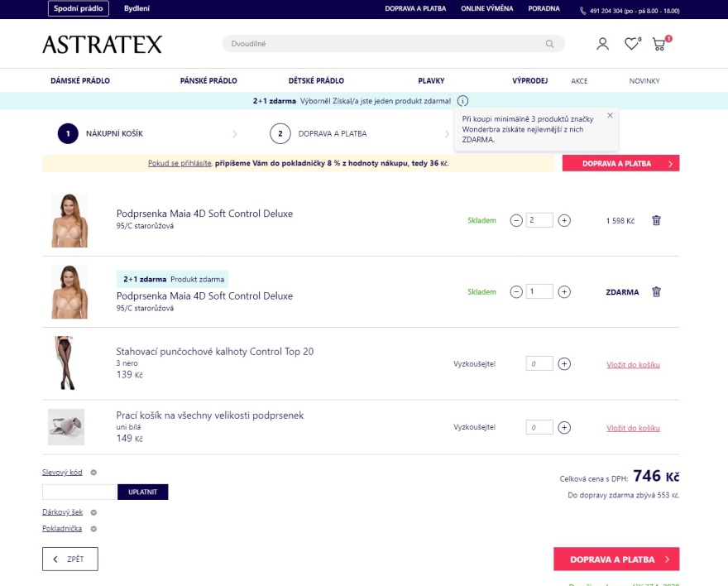Open PÁNSKÉ PRÁDLO menu

pos(208,81)
